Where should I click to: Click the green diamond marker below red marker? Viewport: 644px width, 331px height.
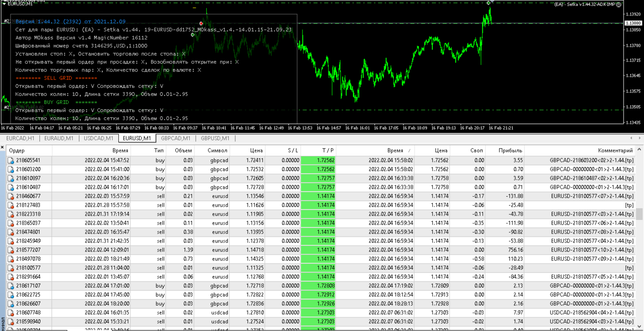[193, 35]
